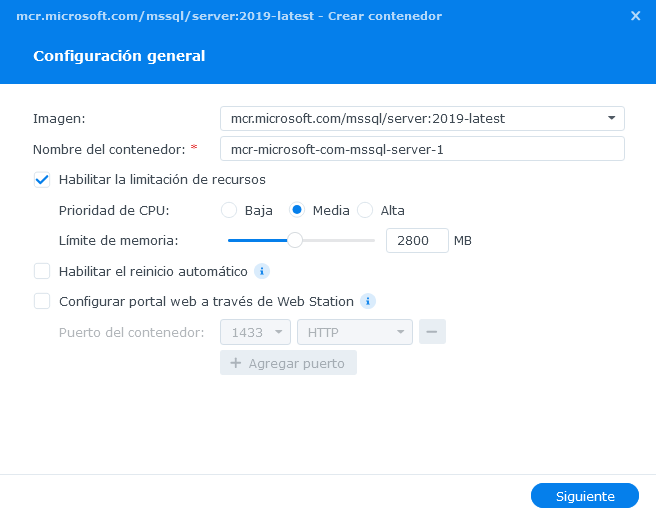Remove port row with minus button

(432, 332)
